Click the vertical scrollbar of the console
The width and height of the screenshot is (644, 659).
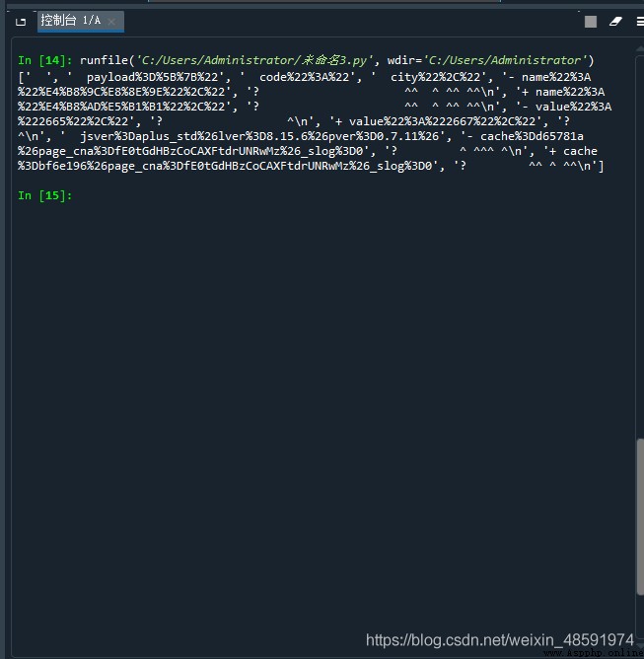(640, 516)
